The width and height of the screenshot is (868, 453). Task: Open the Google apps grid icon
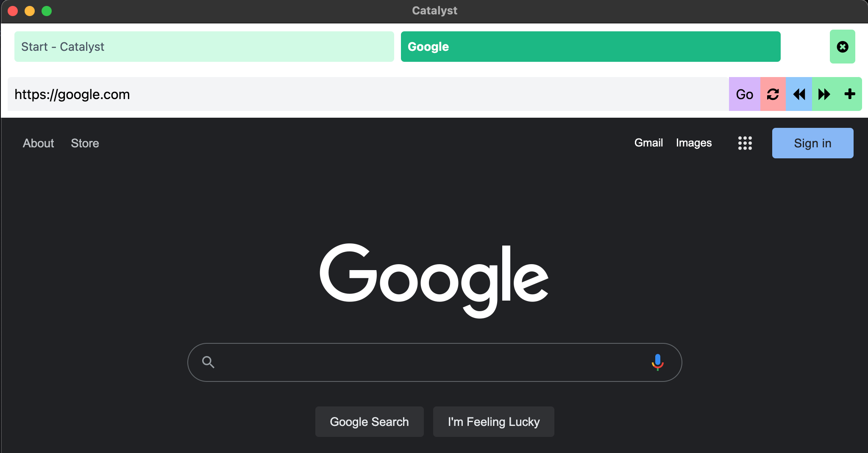click(745, 143)
